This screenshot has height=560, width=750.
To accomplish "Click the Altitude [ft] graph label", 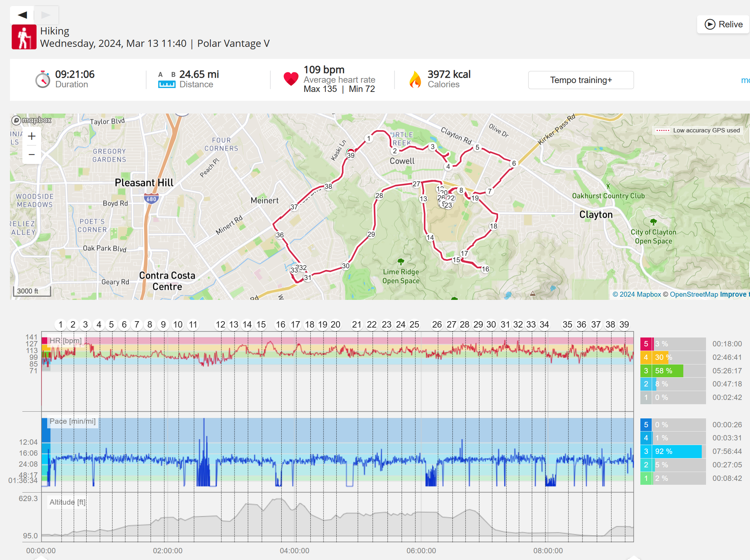I will coord(67,502).
